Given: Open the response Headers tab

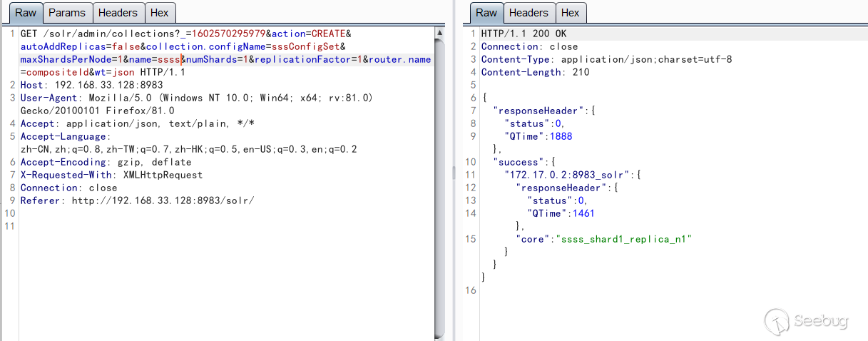Looking at the screenshot, I should [529, 13].
